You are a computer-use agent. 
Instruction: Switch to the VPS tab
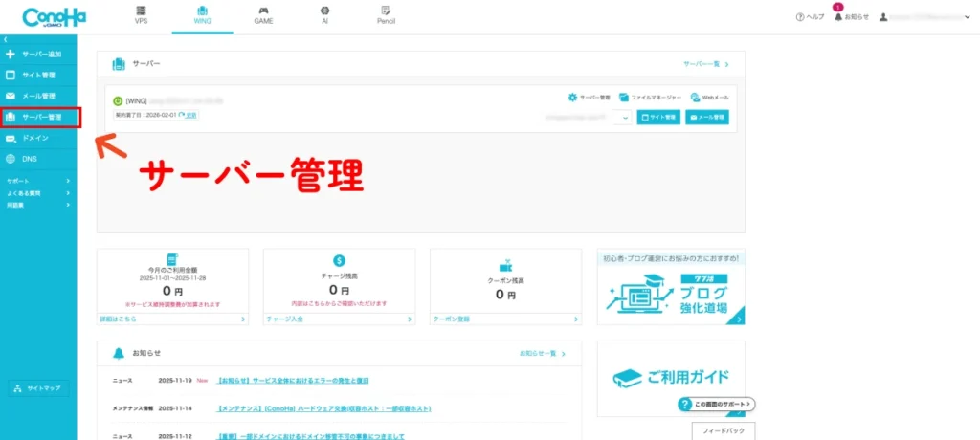(143, 14)
